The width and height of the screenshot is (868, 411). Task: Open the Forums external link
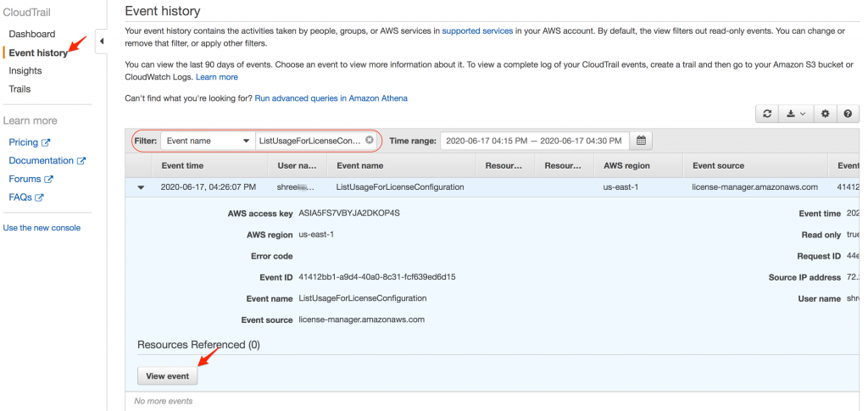point(31,179)
